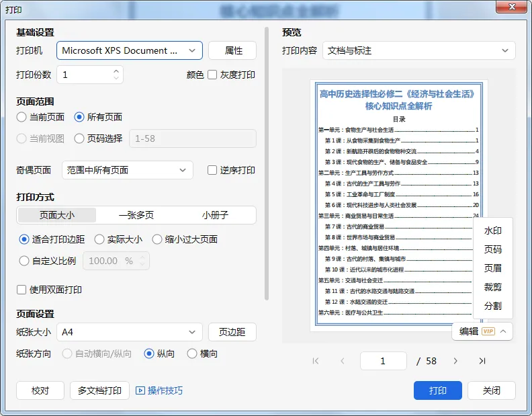Open printer 属性 properties
The image size is (532, 416).
[232, 50]
